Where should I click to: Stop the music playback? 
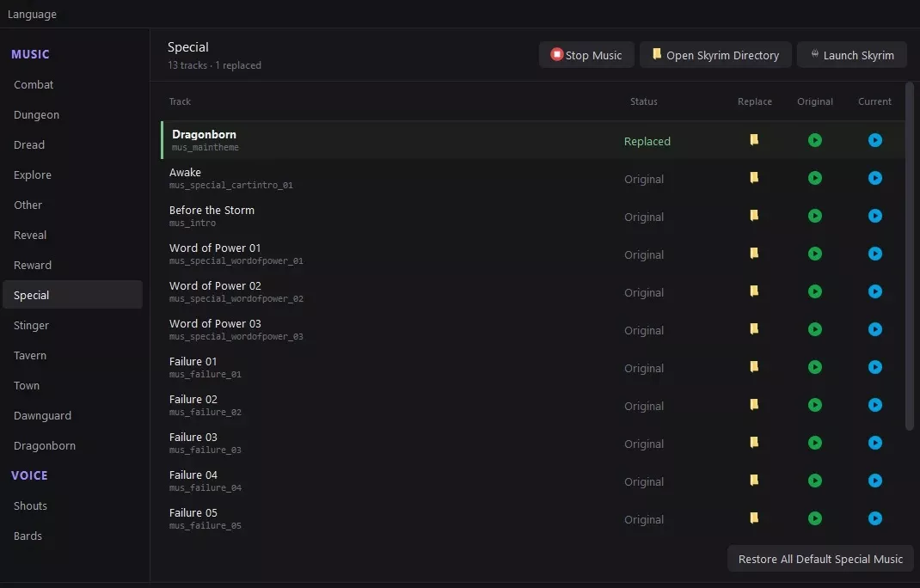pos(586,54)
